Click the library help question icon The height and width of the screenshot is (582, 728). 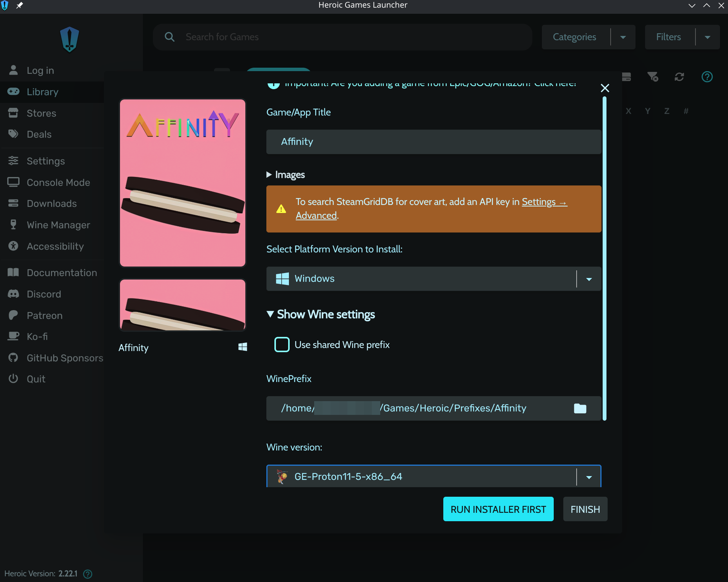(x=707, y=77)
